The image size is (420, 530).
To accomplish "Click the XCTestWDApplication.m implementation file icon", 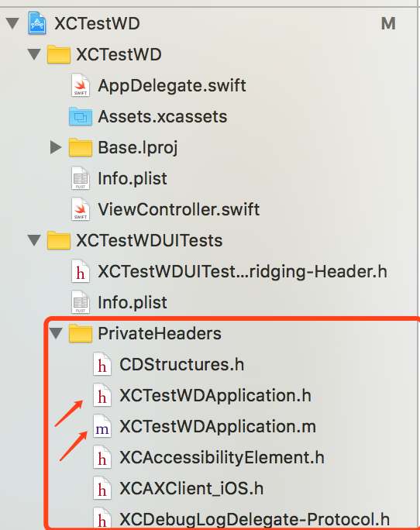I will (x=102, y=426).
